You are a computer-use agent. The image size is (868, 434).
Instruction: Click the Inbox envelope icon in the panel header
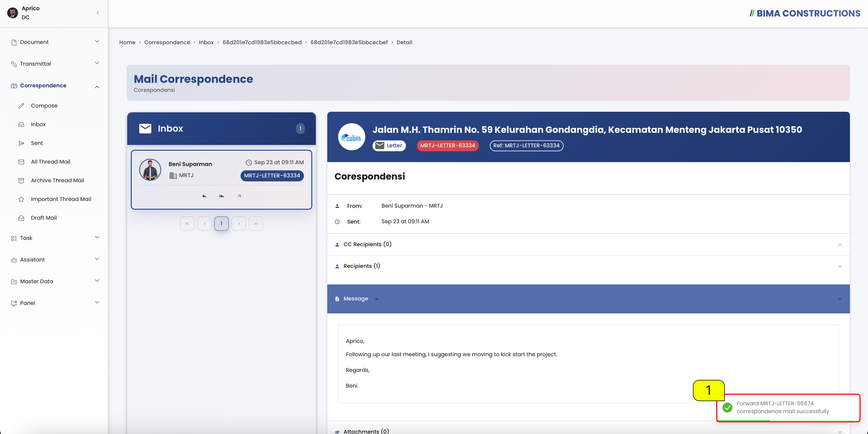tap(145, 128)
